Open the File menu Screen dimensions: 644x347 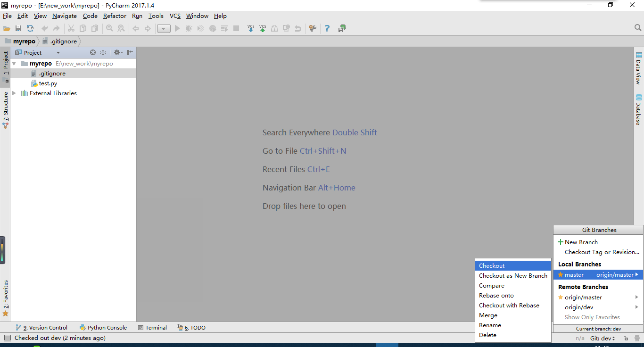[7, 16]
